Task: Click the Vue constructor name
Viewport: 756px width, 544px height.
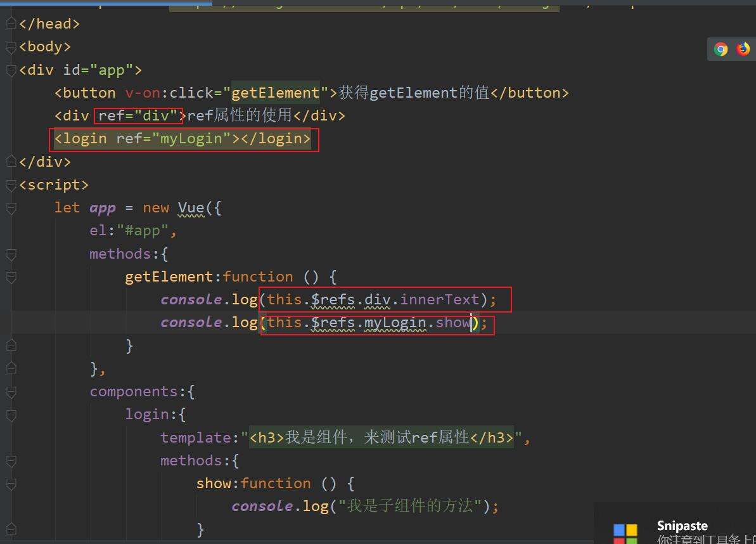Action: pos(191,208)
